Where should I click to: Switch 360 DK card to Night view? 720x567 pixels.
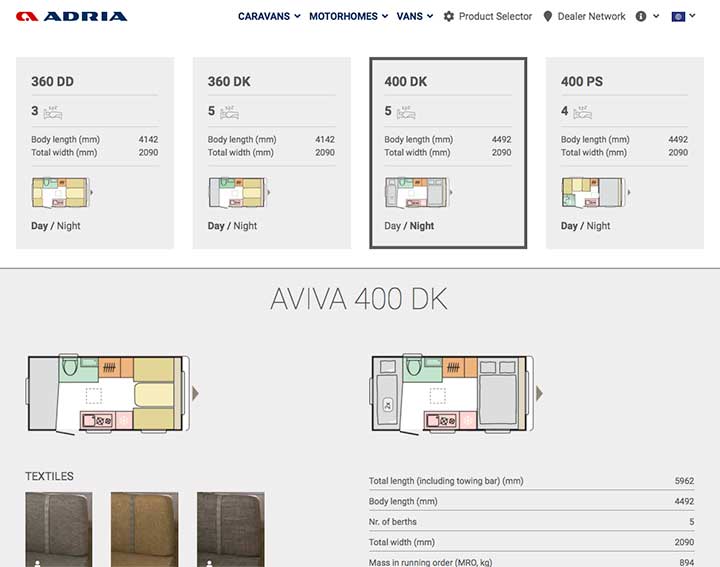[245, 226]
